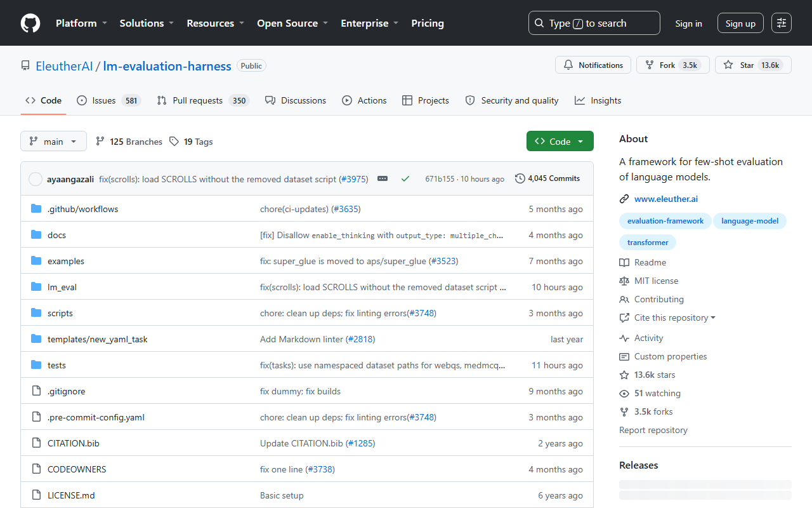Switch to the Pull requests tab
The image size is (812, 508).
[x=203, y=100]
